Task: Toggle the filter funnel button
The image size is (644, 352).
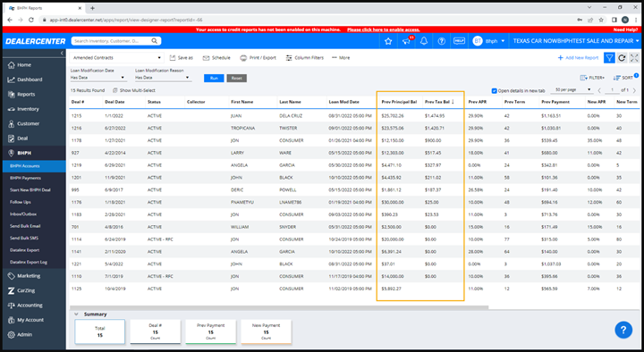Action: (x=609, y=58)
